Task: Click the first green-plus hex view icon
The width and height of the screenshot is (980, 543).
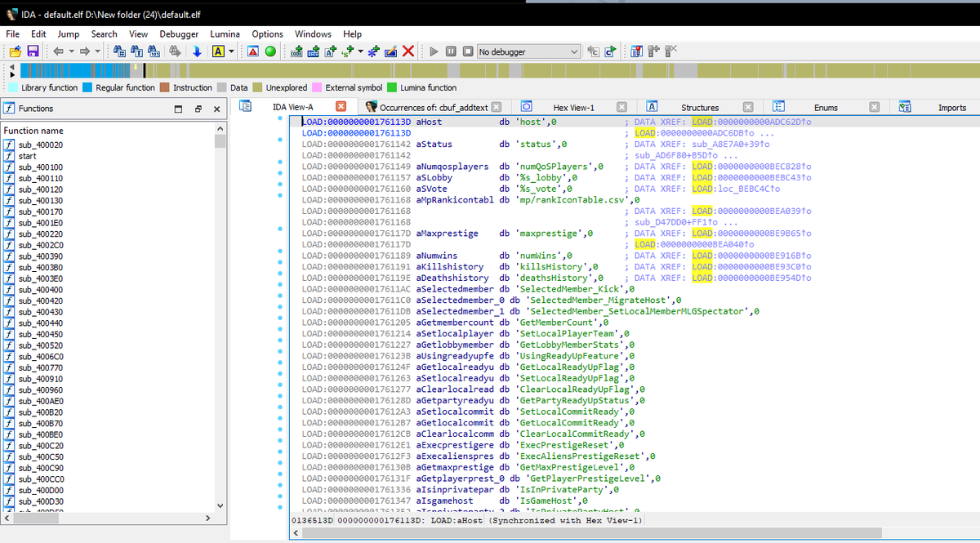Action: tap(296, 51)
